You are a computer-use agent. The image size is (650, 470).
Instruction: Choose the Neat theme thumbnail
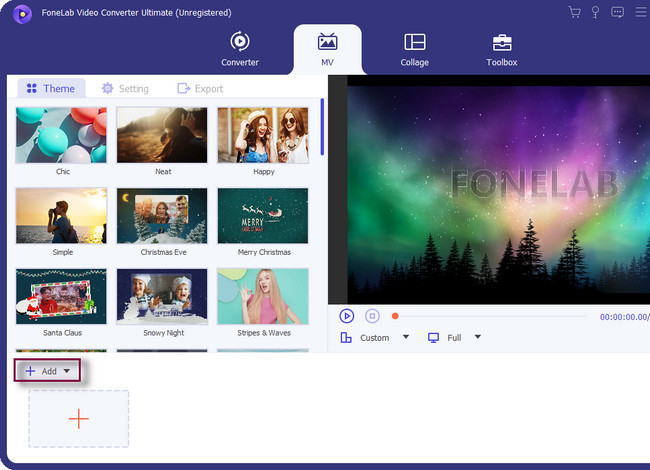162,135
